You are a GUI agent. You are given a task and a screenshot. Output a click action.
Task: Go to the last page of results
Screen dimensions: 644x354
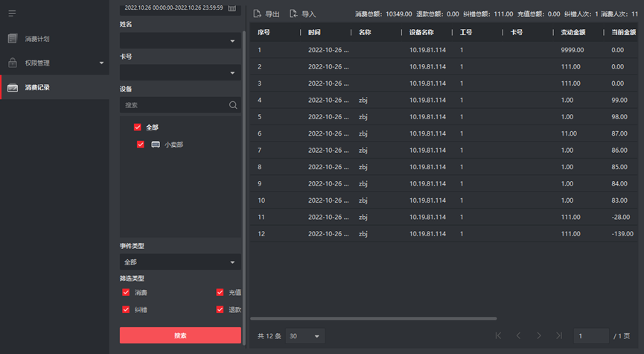tap(558, 336)
